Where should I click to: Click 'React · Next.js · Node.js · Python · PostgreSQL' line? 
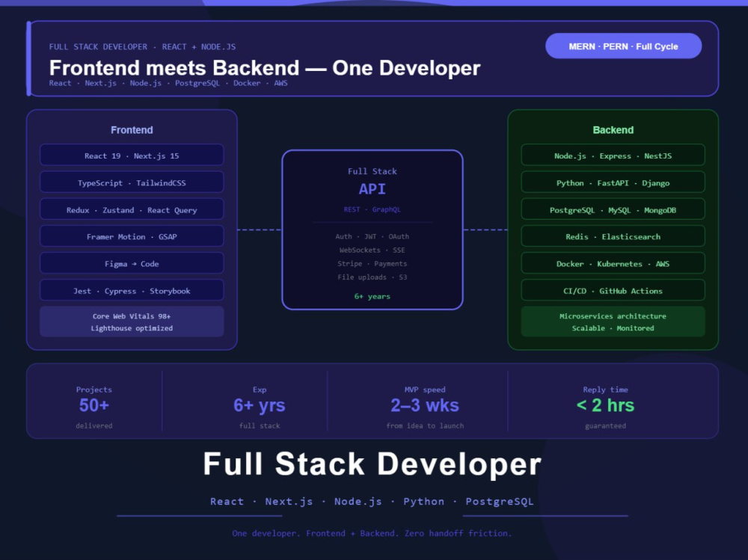pyautogui.click(x=372, y=502)
